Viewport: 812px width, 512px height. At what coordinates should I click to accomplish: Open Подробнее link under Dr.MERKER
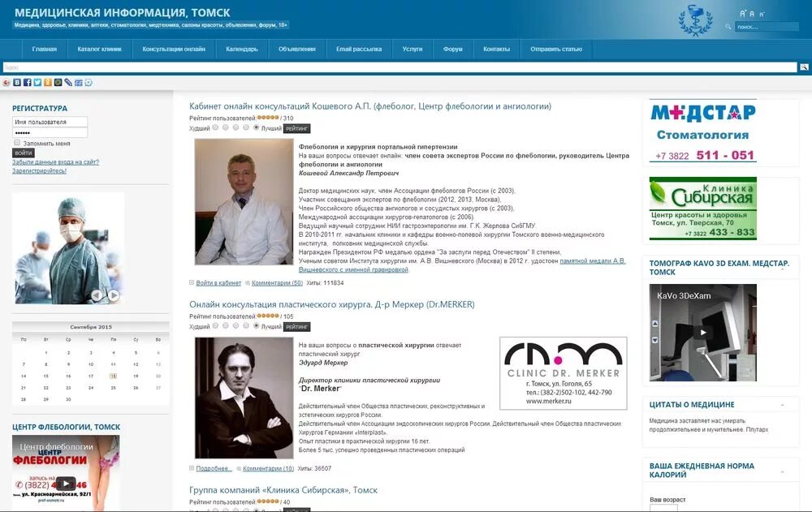point(214,468)
